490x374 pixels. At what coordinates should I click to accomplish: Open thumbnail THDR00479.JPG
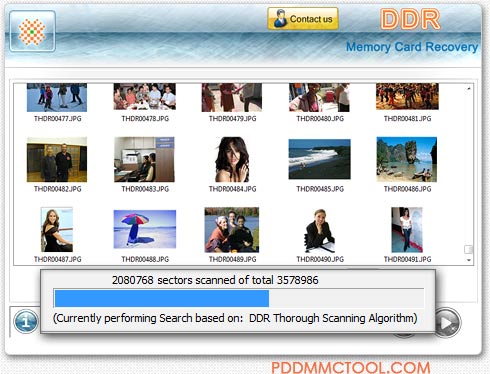coord(232,97)
